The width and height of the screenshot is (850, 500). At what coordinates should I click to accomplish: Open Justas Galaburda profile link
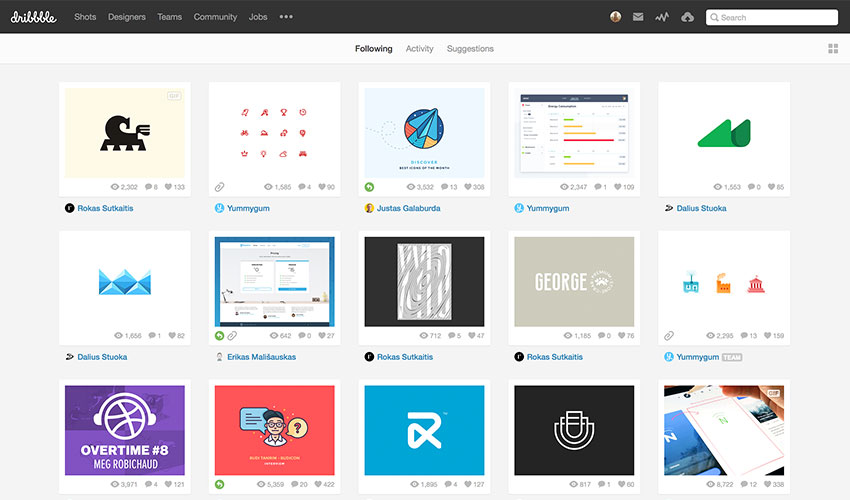click(409, 208)
